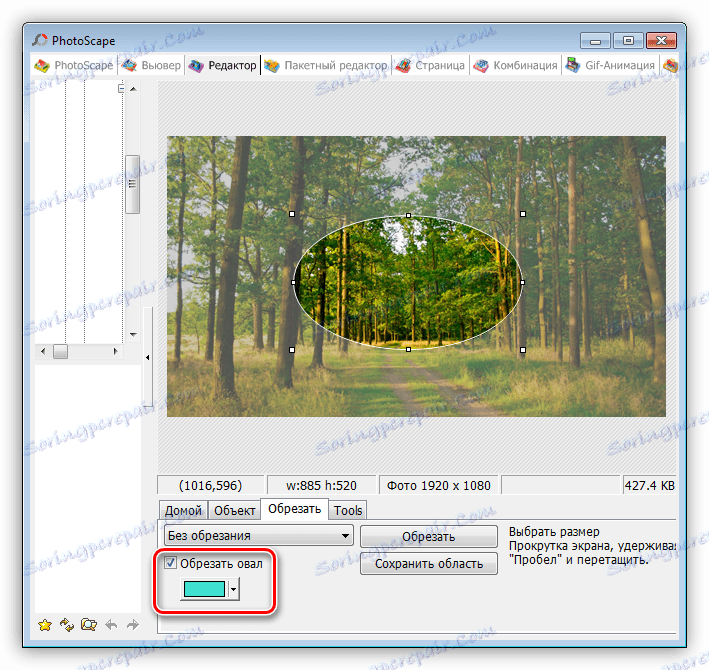Open the color swatch dropdown arrow
The height and width of the screenshot is (670, 709).
pyautogui.click(x=233, y=589)
